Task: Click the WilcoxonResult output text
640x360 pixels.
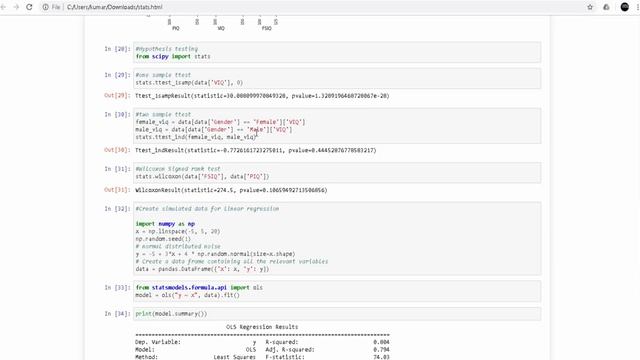Action: pyautogui.click(x=231, y=190)
